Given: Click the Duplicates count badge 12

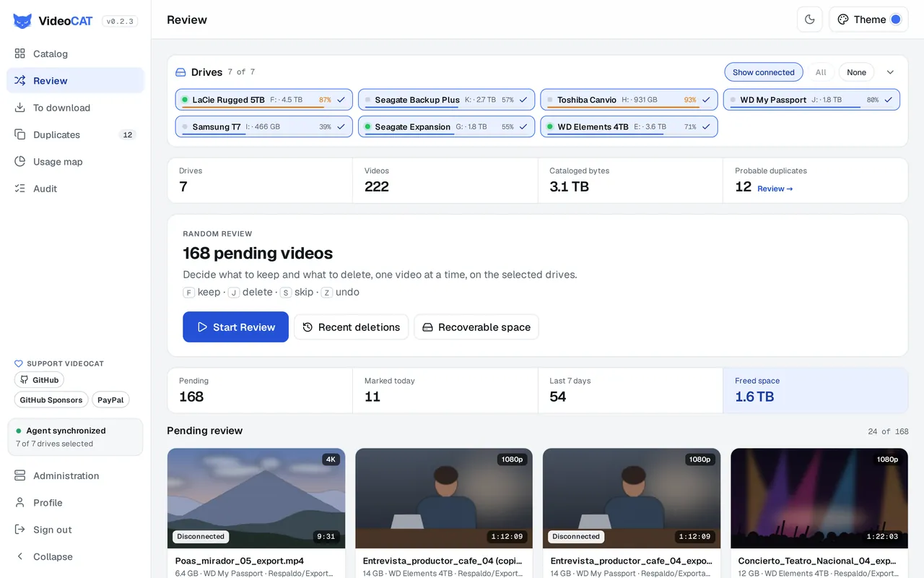Looking at the screenshot, I should pos(128,134).
